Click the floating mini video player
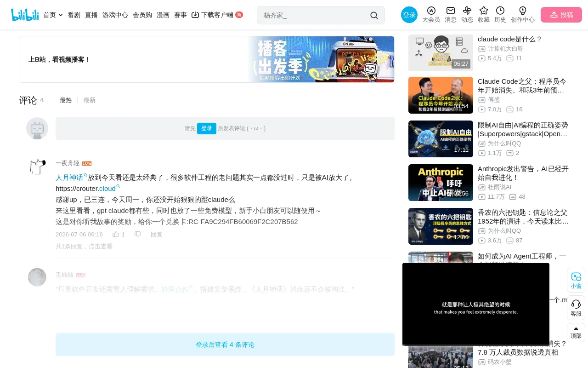Viewport: 588px width, 368px height. (476, 305)
